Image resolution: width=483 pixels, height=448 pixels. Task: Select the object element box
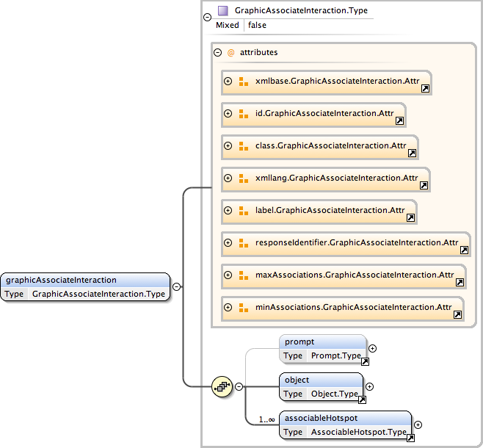click(321, 380)
